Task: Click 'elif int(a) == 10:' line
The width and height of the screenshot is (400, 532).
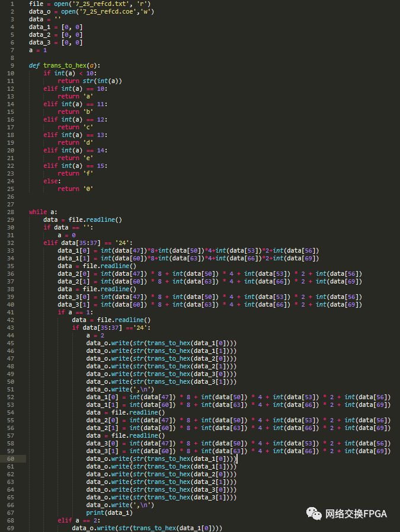Action: pyautogui.click(x=75, y=88)
